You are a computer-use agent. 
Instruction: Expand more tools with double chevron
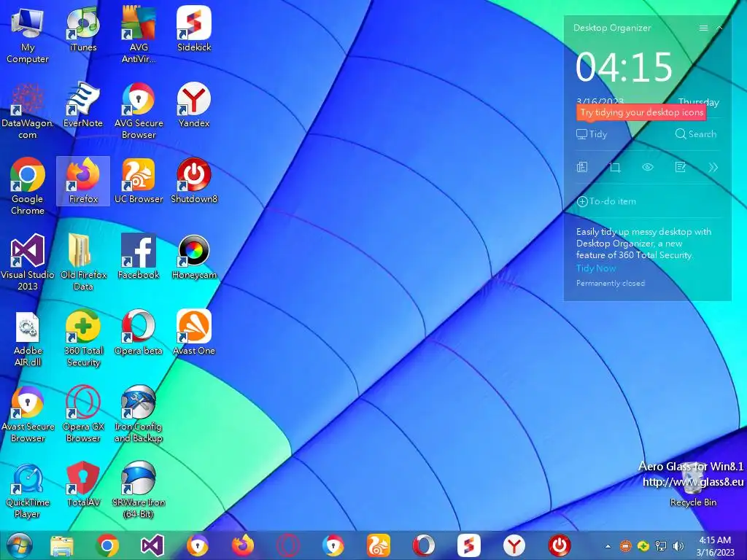point(713,167)
